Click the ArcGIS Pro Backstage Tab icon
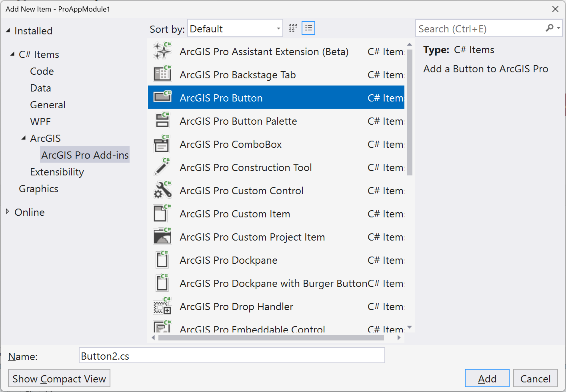566x392 pixels. (162, 74)
